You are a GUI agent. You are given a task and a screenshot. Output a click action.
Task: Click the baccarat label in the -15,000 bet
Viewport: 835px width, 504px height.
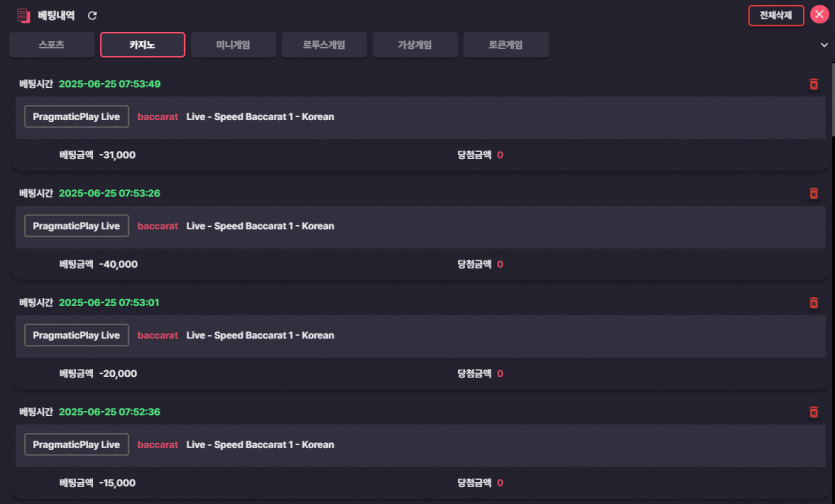point(158,444)
